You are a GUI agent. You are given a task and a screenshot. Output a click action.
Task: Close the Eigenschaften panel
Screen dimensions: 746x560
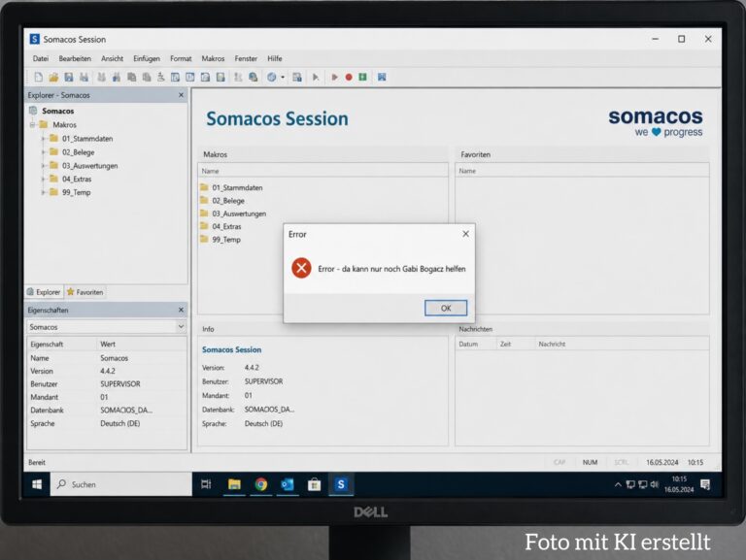(181, 310)
